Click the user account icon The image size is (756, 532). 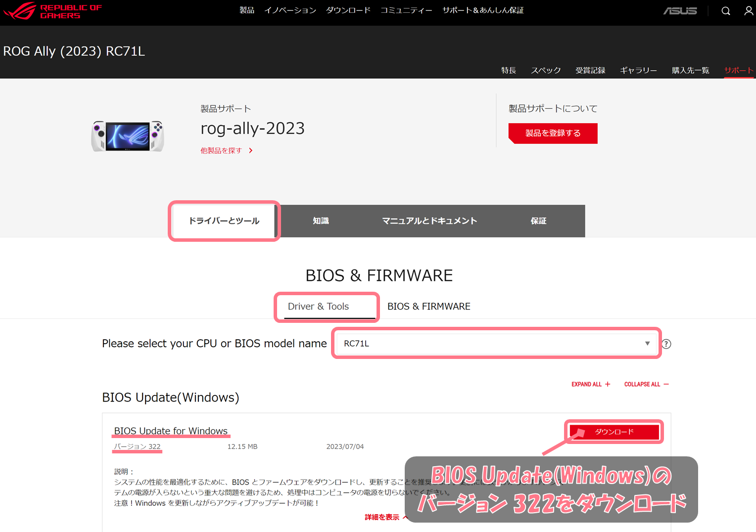point(749,10)
